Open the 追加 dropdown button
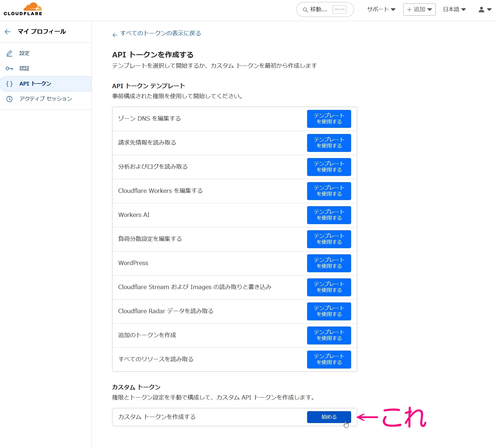496x448 pixels. [419, 10]
